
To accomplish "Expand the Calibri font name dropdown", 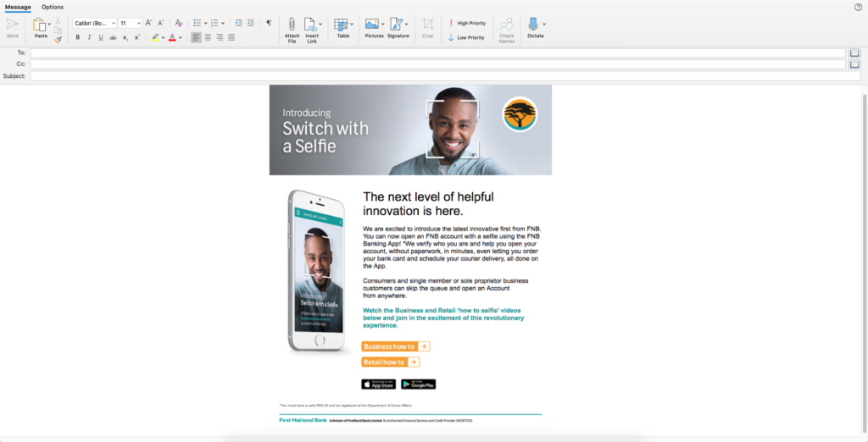I will point(113,23).
